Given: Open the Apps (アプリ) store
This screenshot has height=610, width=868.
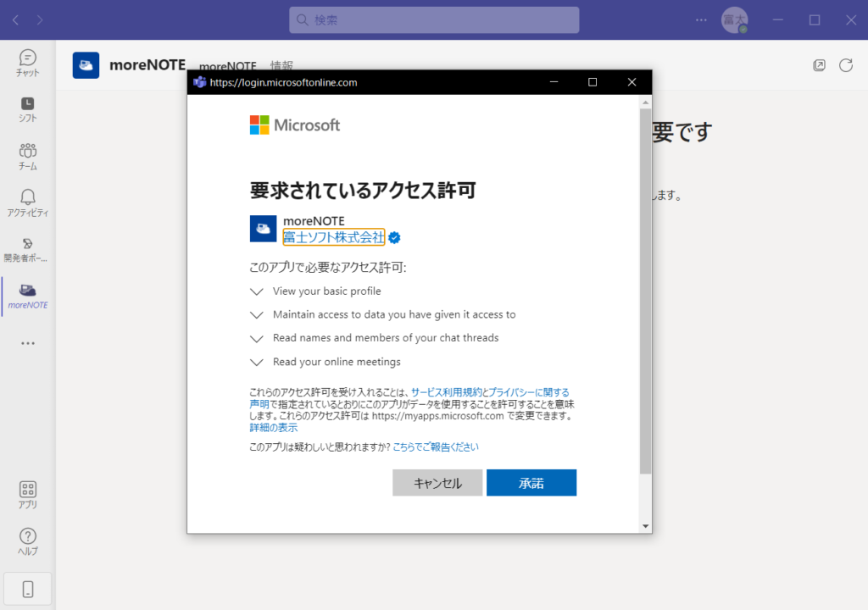Looking at the screenshot, I should [28, 495].
